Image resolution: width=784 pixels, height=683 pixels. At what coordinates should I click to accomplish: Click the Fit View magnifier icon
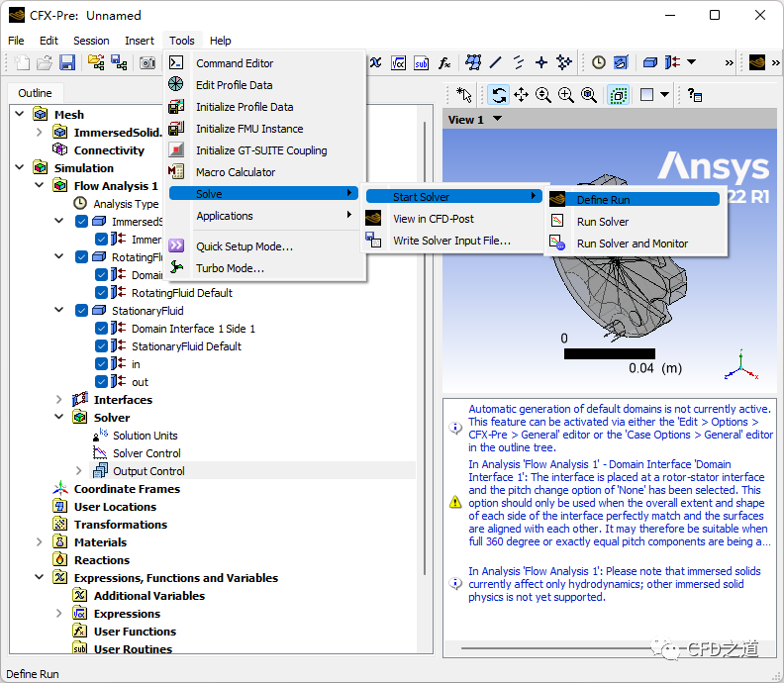(589, 94)
